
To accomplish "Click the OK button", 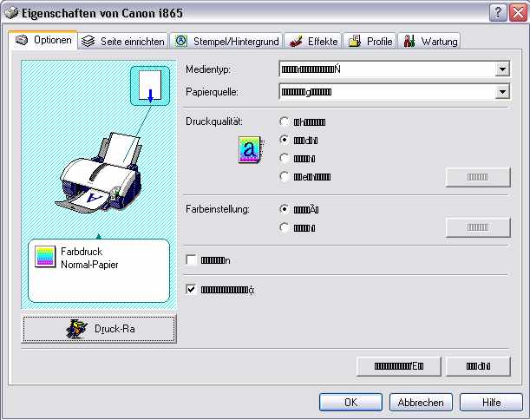I will [350, 403].
